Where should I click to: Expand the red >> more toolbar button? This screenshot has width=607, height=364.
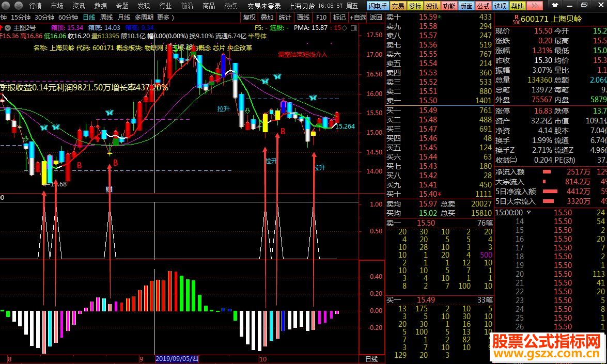click(535, 6)
